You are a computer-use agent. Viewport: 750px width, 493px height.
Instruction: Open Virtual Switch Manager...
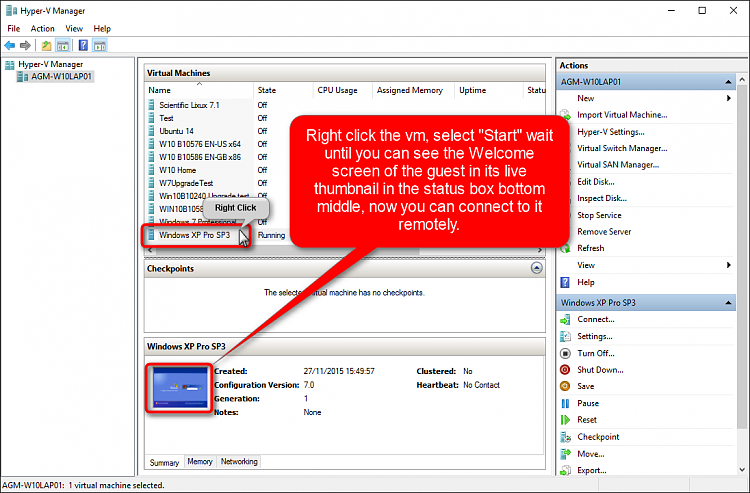622,148
